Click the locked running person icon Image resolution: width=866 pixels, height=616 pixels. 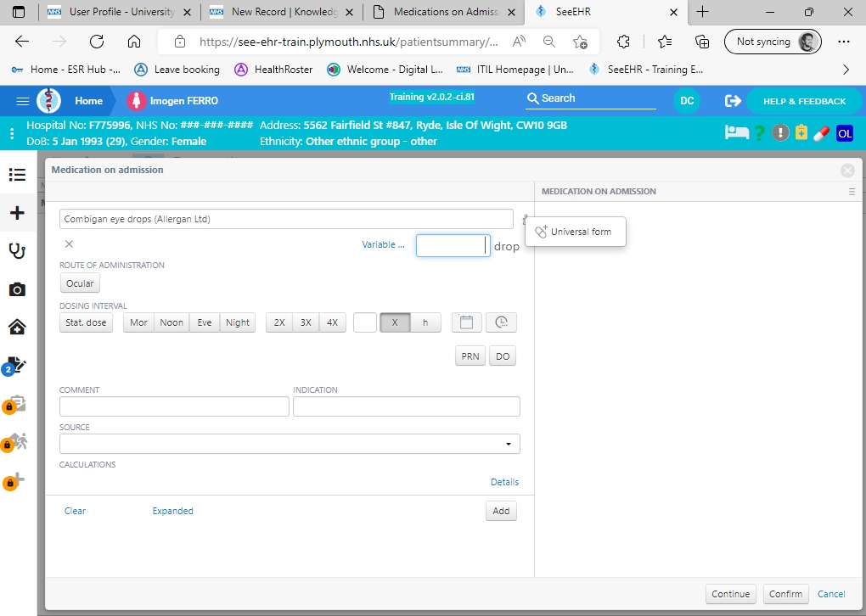[x=15, y=443]
